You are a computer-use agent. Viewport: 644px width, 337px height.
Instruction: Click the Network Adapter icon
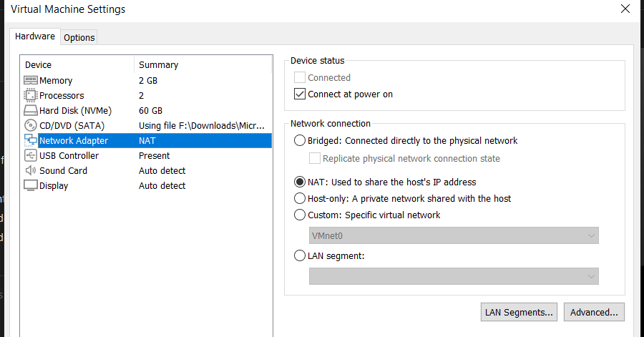(31, 141)
